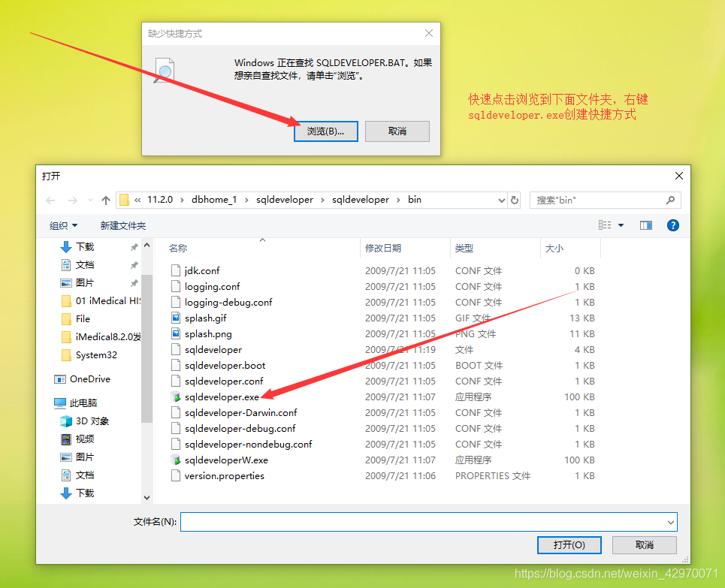
Task: Close the missing shortcut dialog
Action: (x=429, y=33)
